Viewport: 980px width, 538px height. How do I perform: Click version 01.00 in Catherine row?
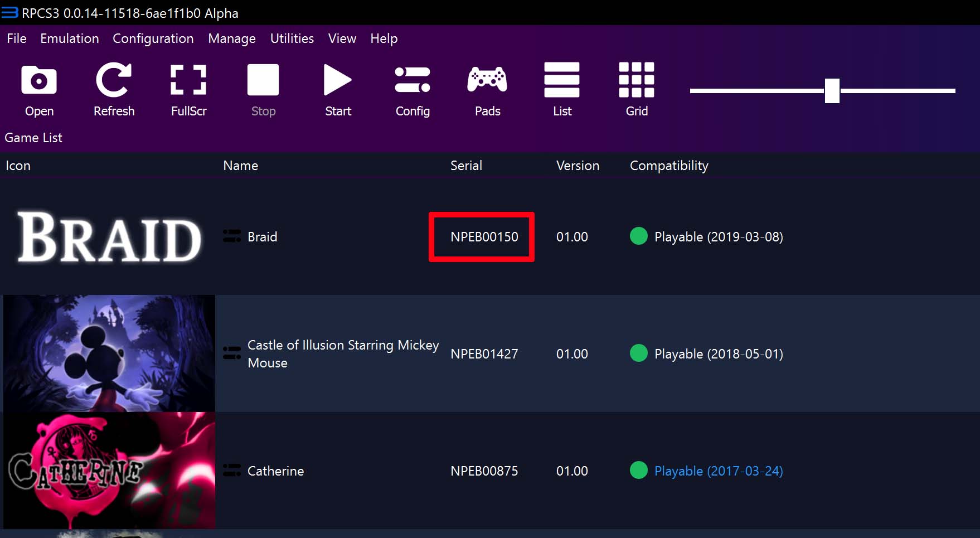coord(572,471)
